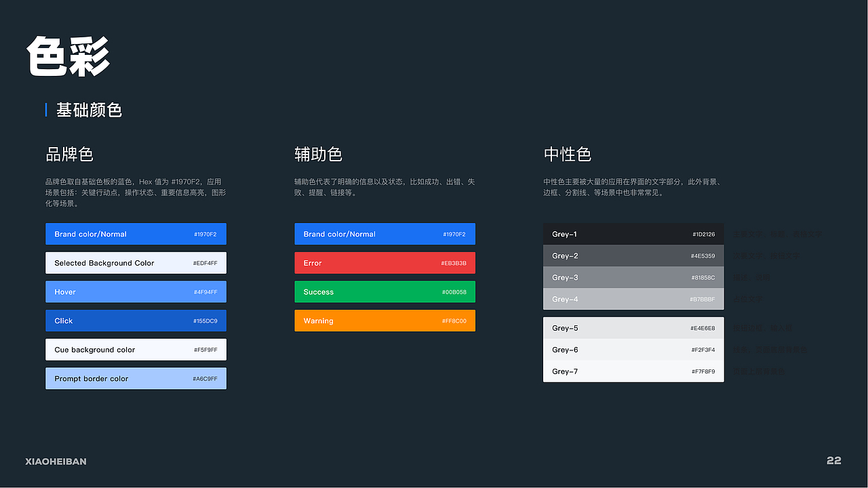Select the Click color swatch
The image size is (868, 488).
click(x=136, y=321)
